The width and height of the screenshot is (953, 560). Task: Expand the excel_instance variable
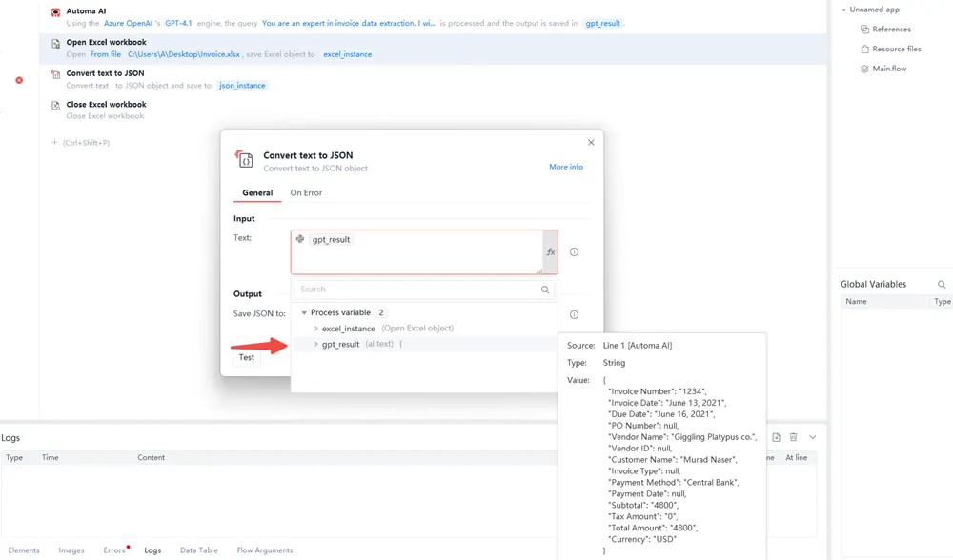tap(315, 328)
